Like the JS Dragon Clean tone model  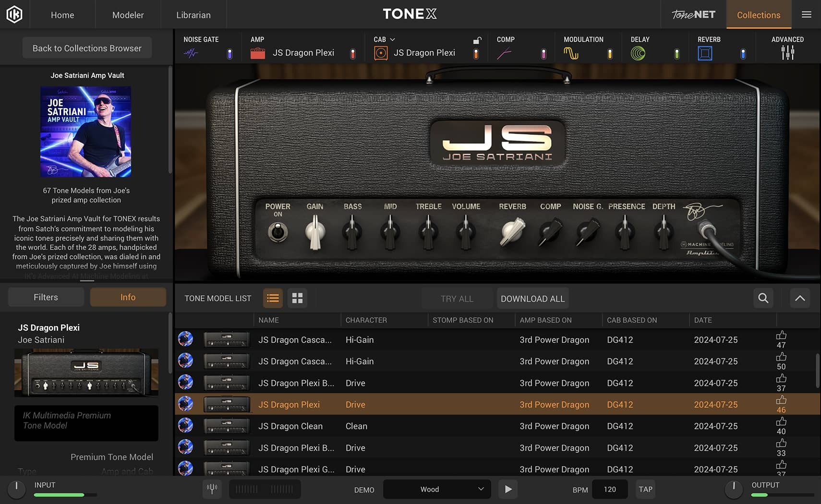click(x=781, y=422)
